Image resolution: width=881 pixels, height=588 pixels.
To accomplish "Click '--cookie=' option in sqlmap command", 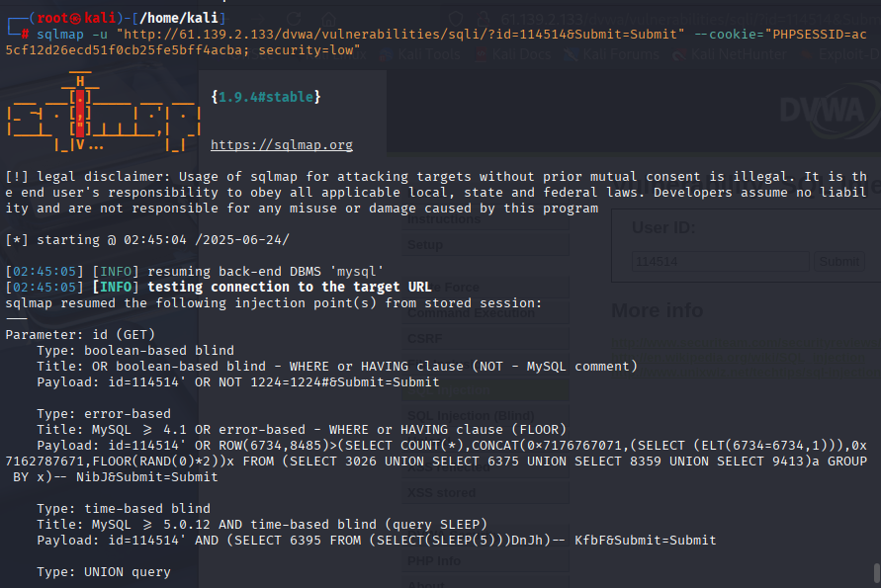I will click(x=730, y=35).
